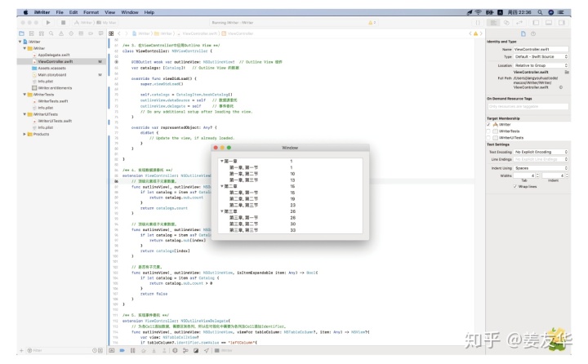588x364 pixels.
Task: Click the related items grid icon in jump bar
Action: [x=111, y=33]
